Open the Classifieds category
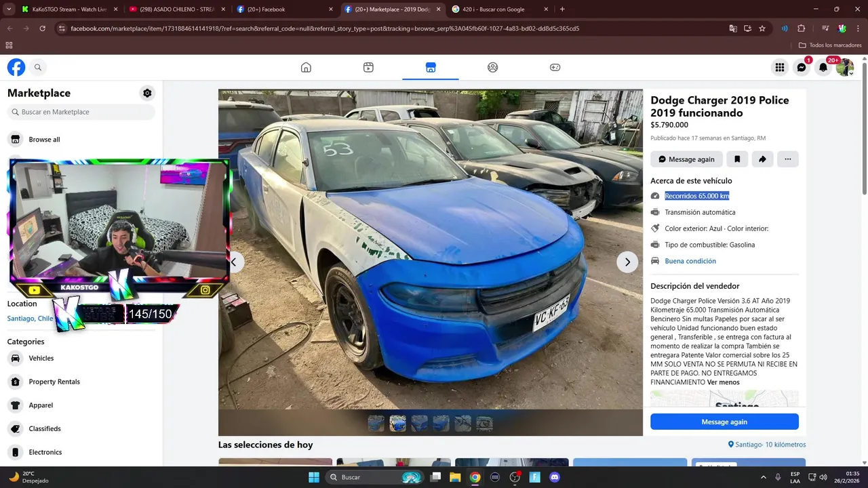The image size is (868, 488). [81, 428]
